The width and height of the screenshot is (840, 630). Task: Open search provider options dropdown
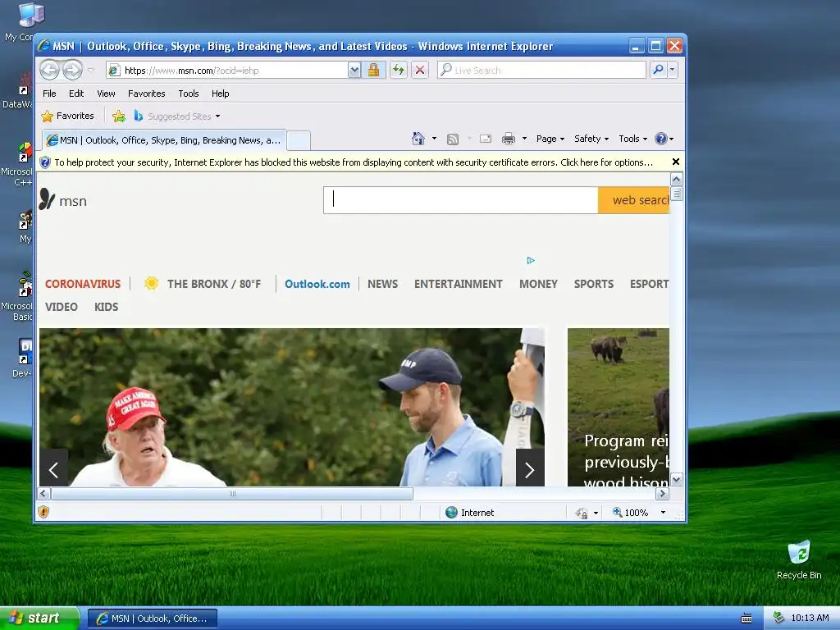[x=673, y=71]
